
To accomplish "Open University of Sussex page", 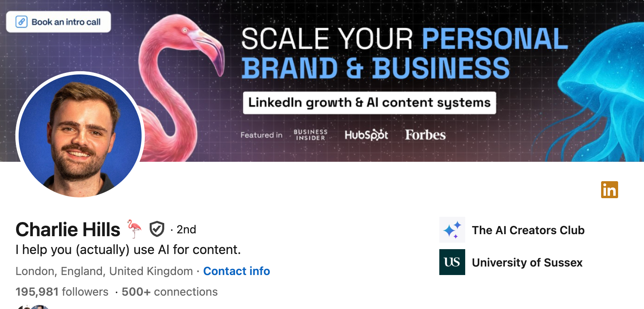I will tap(527, 262).
